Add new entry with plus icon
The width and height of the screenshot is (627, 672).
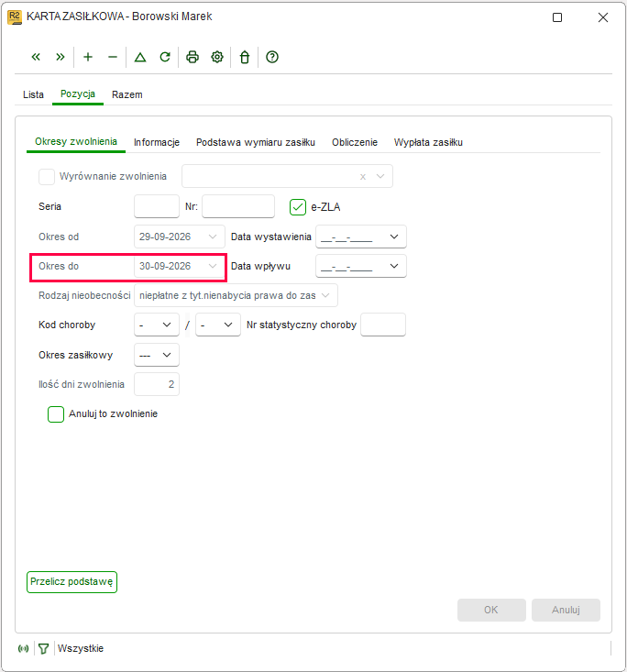(88, 57)
